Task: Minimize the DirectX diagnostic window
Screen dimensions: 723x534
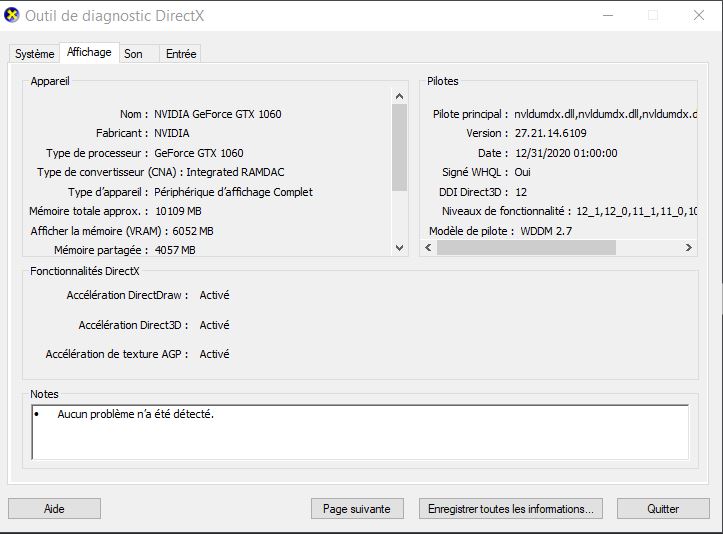Action: click(607, 15)
